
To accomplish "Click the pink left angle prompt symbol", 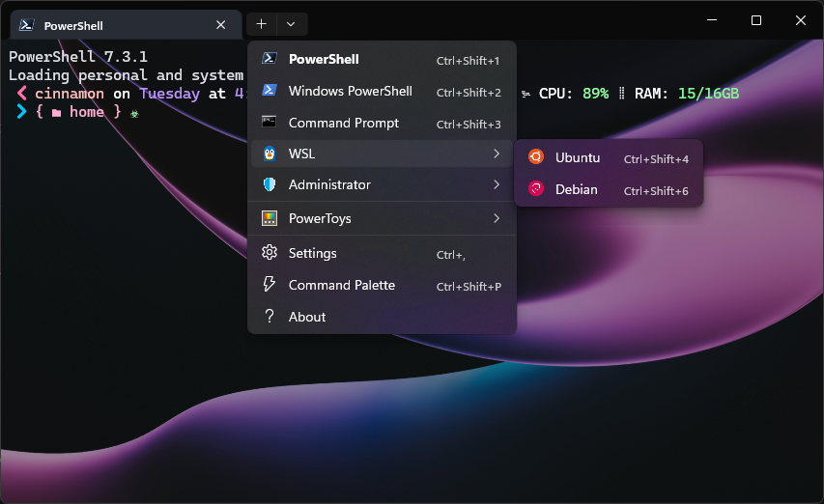I will coord(21,94).
